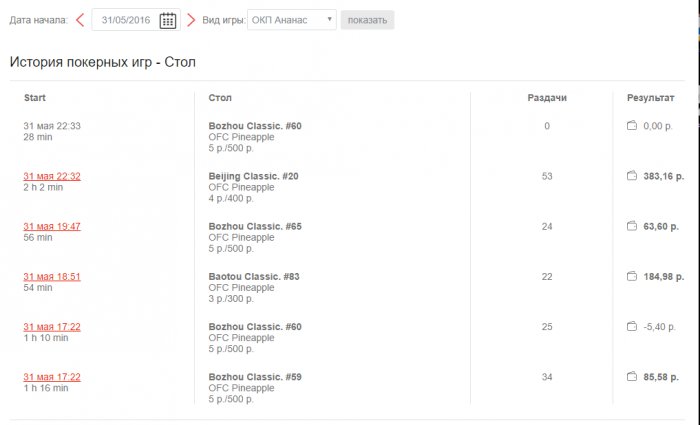700x425 pixels.
Task: Click the Результат column header
Action: 650,98
